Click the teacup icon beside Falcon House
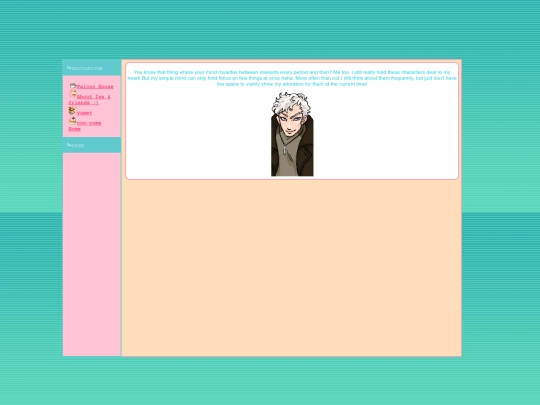The height and width of the screenshot is (405, 540). (x=73, y=86)
